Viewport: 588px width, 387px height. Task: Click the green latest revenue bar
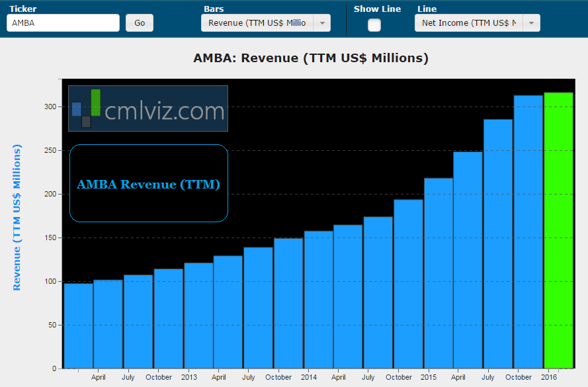point(559,230)
